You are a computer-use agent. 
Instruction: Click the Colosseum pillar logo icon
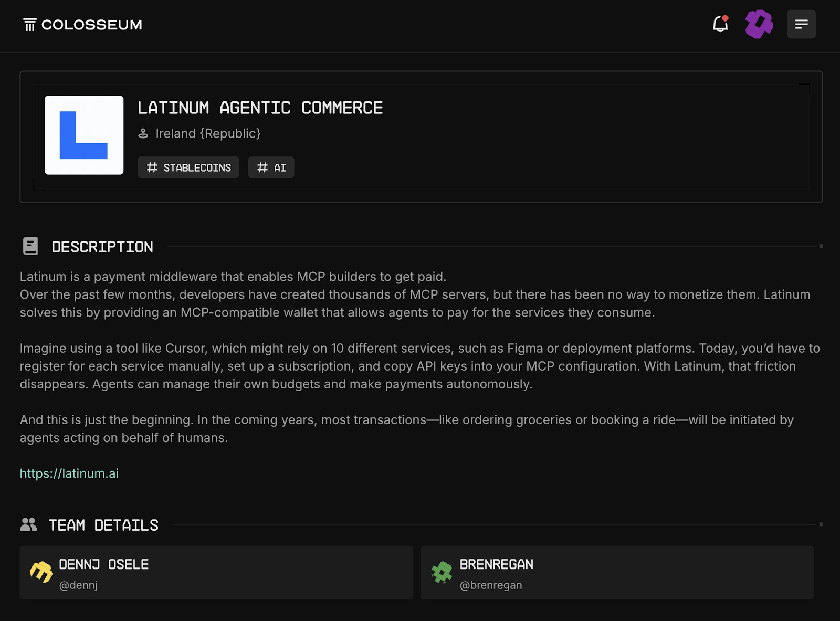pos(30,25)
